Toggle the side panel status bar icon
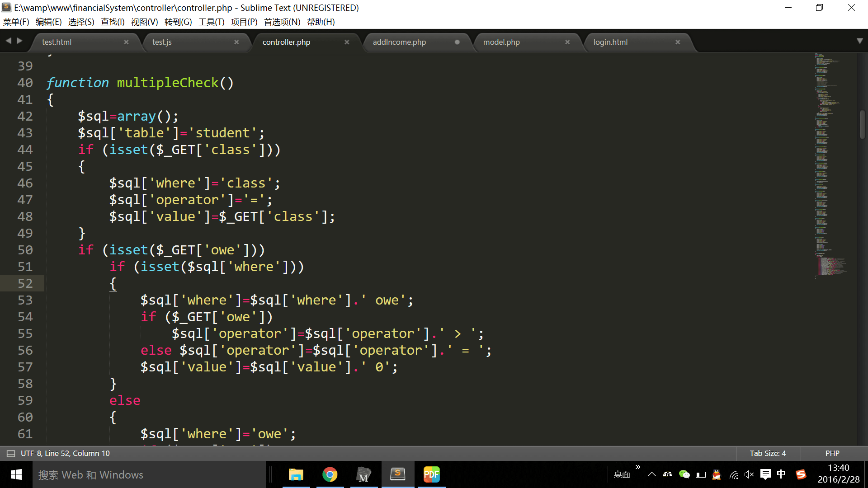This screenshot has height=488, width=868. pos(11,453)
